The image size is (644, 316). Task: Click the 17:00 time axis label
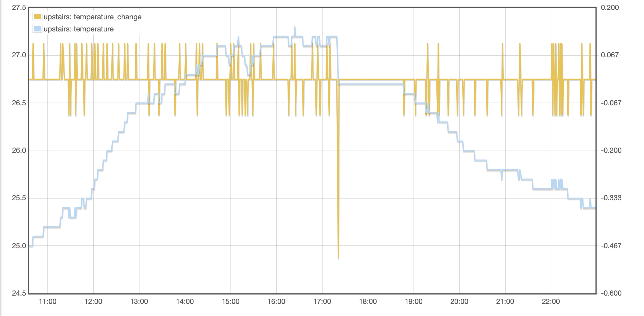point(322,302)
